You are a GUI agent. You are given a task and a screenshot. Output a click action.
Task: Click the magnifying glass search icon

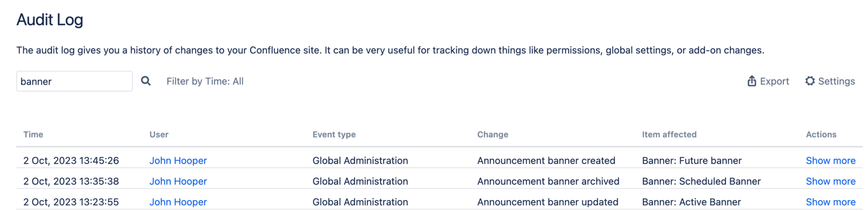pos(146,81)
